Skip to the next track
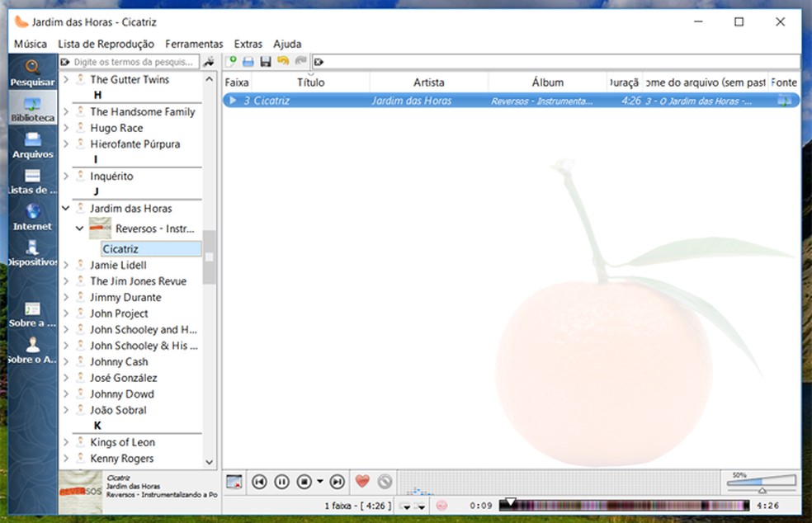 [338, 482]
